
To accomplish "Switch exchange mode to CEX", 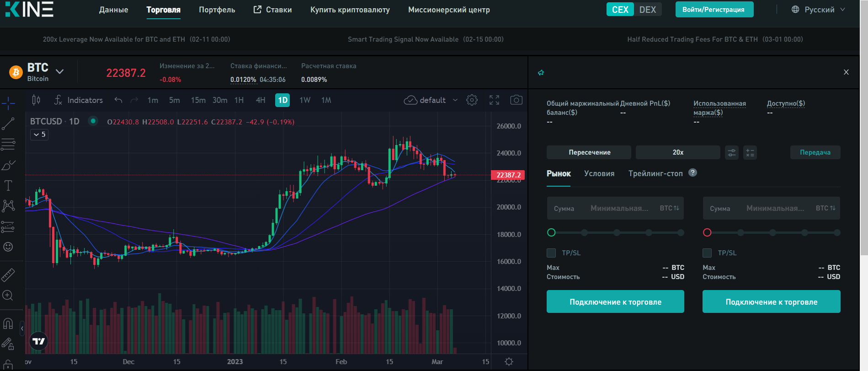I will pyautogui.click(x=620, y=10).
